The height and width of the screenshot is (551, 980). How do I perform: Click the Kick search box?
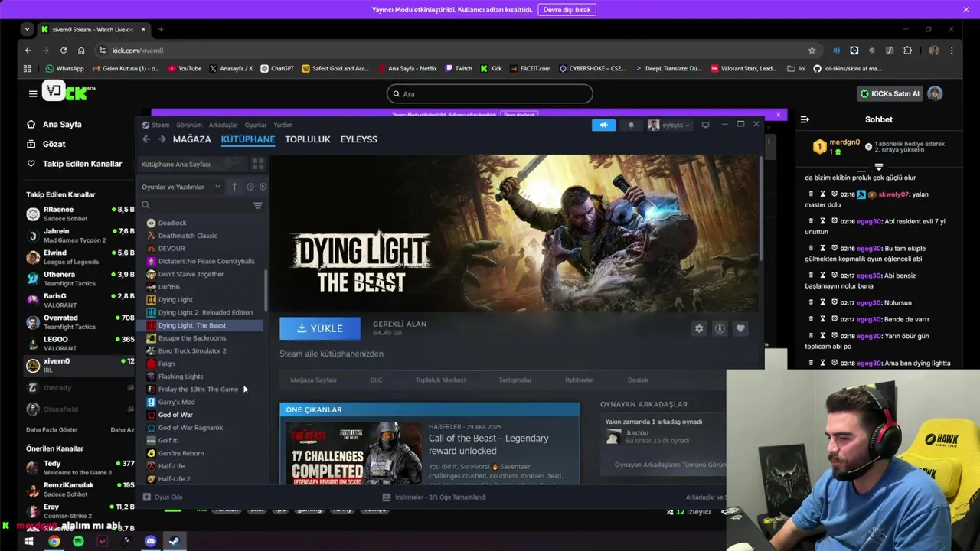pyautogui.click(x=490, y=94)
